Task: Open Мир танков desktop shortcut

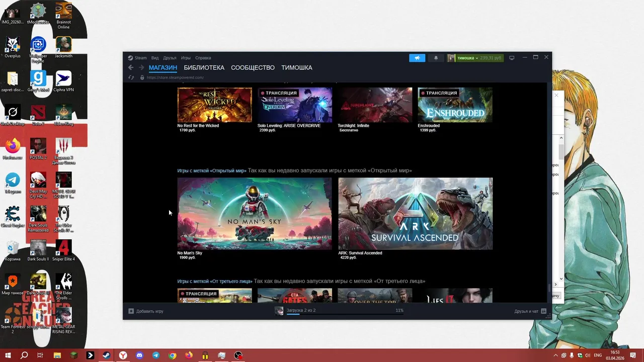Action: click(x=13, y=284)
